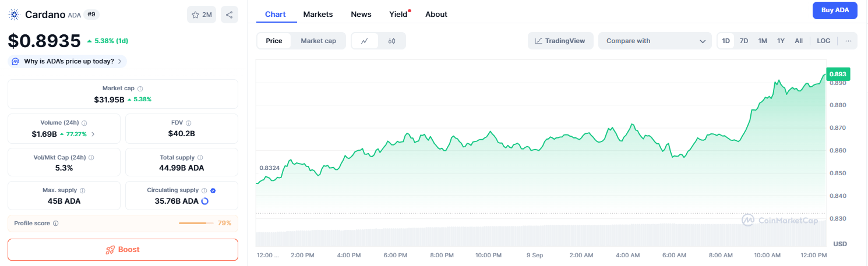Switch to the Yield tab
The image size is (868, 266).
[398, 14]
